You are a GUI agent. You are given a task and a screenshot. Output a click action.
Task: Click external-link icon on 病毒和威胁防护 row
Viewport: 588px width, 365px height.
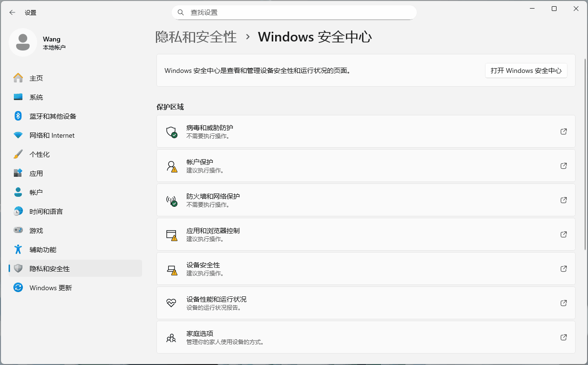click(x=564, y=132)
